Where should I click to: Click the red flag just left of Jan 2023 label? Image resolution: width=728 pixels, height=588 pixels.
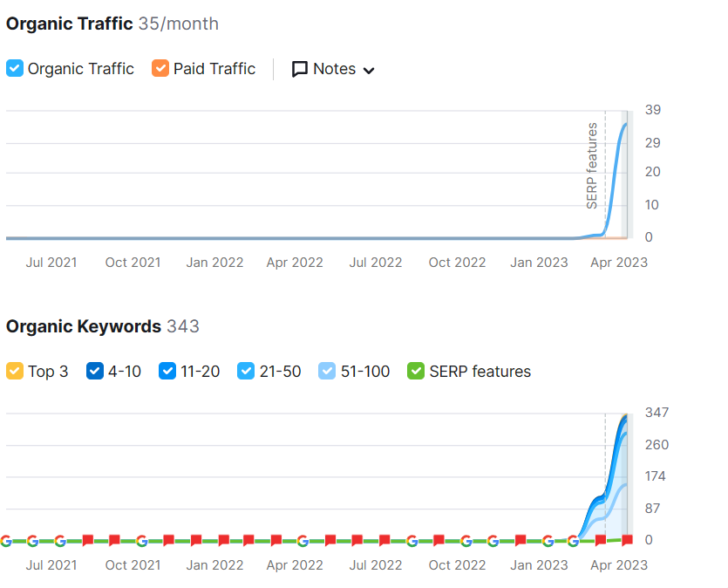(520, 541)
